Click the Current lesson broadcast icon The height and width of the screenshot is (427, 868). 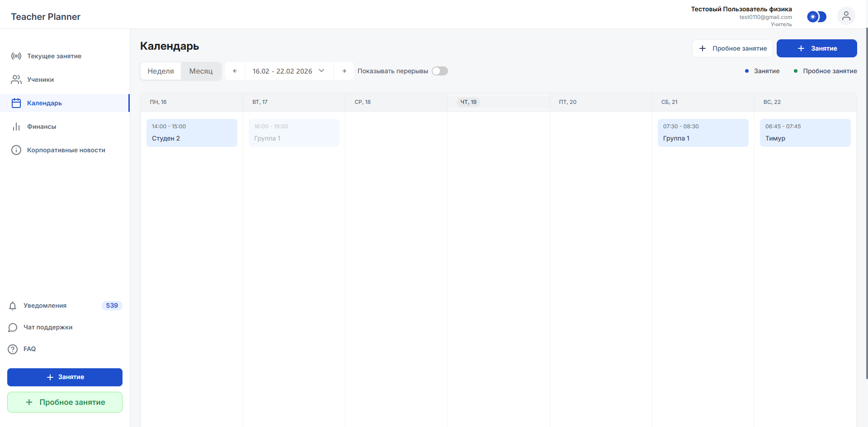(16, 56)
